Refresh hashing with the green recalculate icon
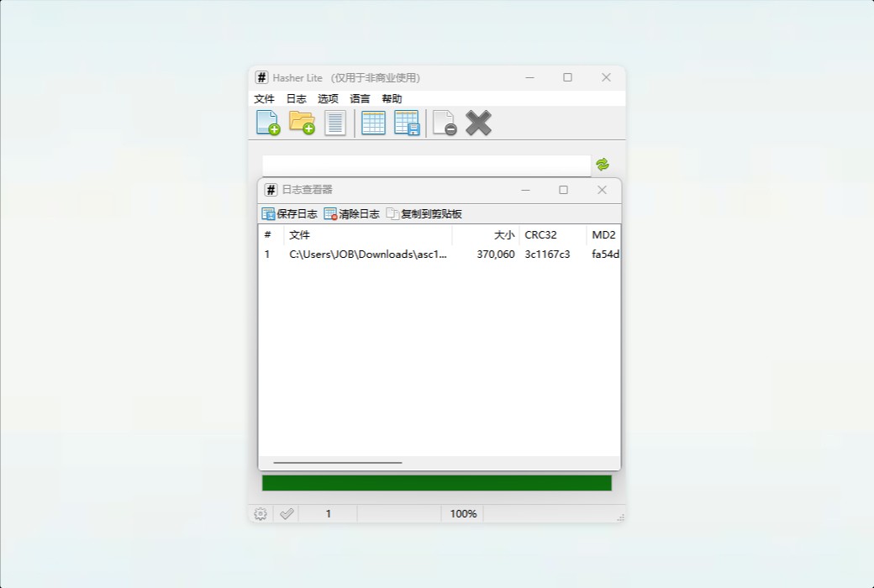Viewport: 874px width, 588px height. coord(601,165)
